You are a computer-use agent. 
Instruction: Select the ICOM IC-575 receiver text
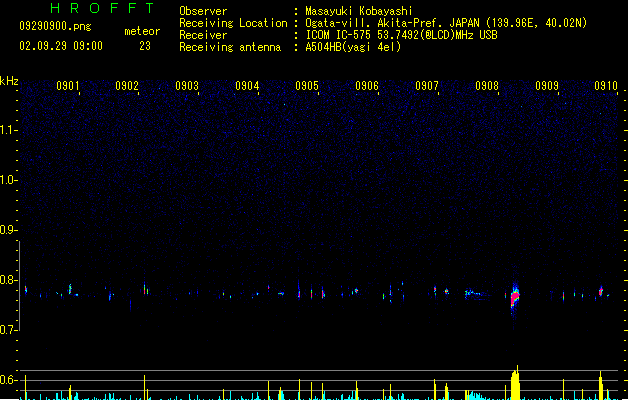click(x=402, y=35)
